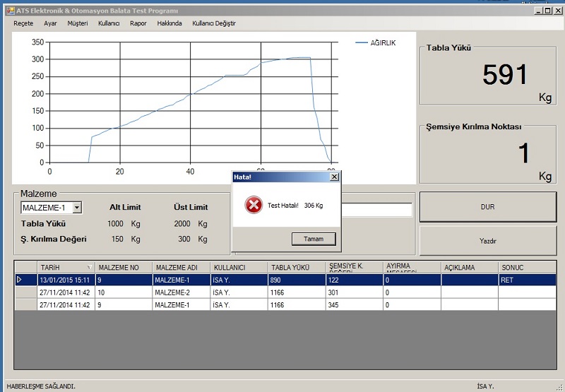Open the Hakkında menu

[169, 23]
